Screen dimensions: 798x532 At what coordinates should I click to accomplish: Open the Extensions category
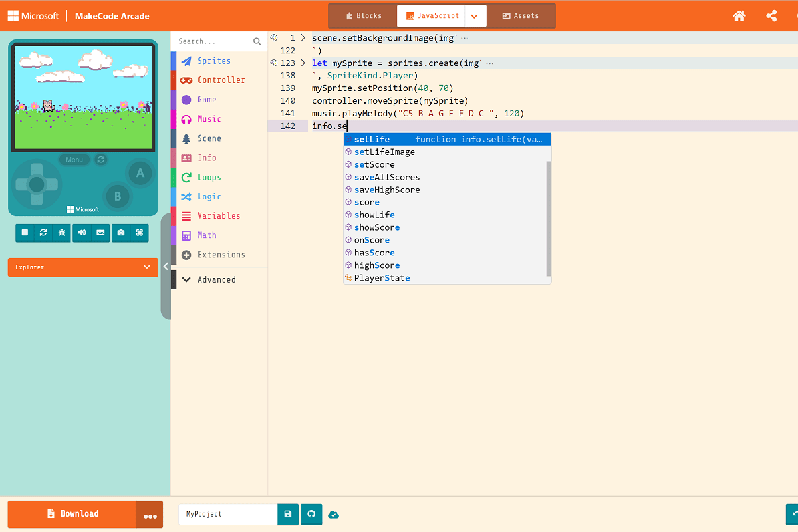point(219,255)
